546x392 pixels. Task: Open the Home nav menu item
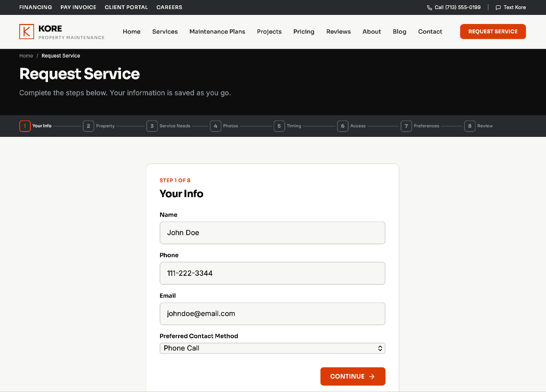point(132,31)
